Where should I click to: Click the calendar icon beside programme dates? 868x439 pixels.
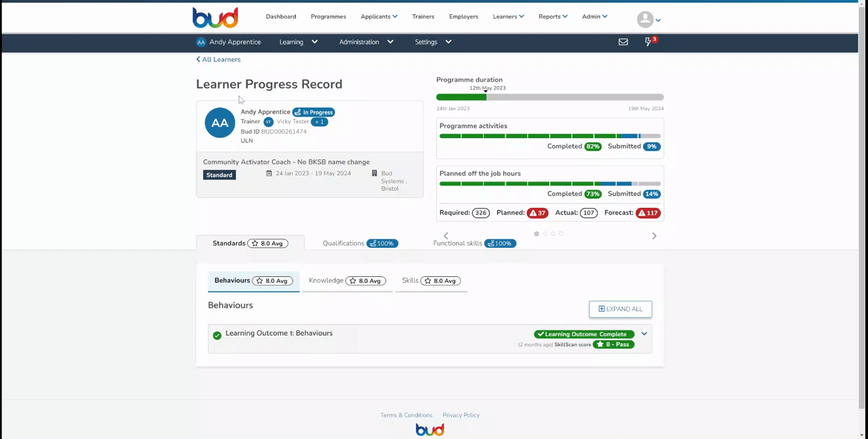tap(269, 173)
